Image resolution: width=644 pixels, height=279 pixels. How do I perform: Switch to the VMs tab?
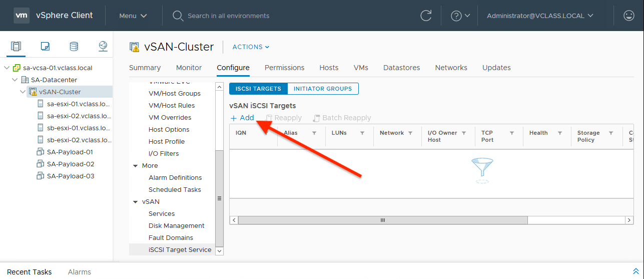pyautogui.click(x=361, y=68)
